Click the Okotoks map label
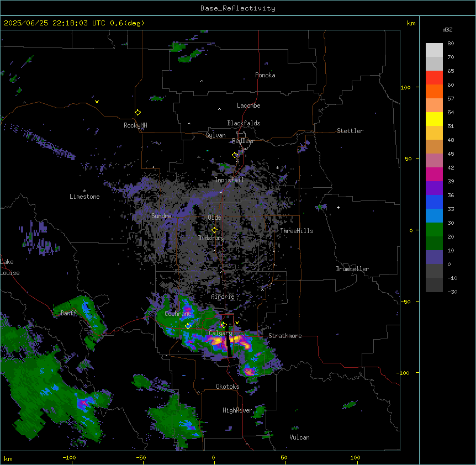 tap(228, 387)
